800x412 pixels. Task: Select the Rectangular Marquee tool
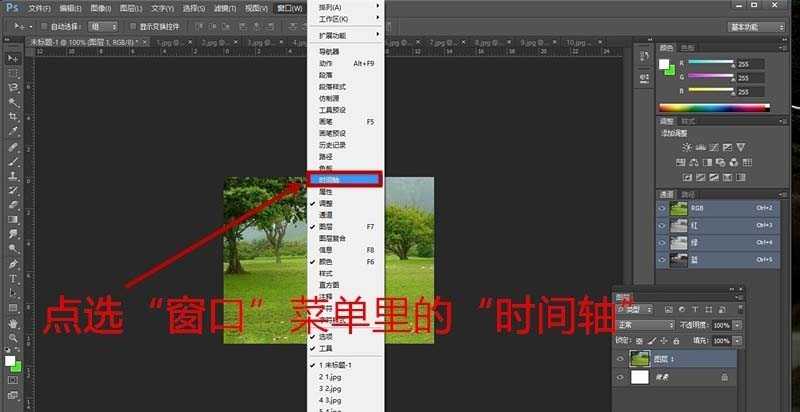[x=13, y=73]
